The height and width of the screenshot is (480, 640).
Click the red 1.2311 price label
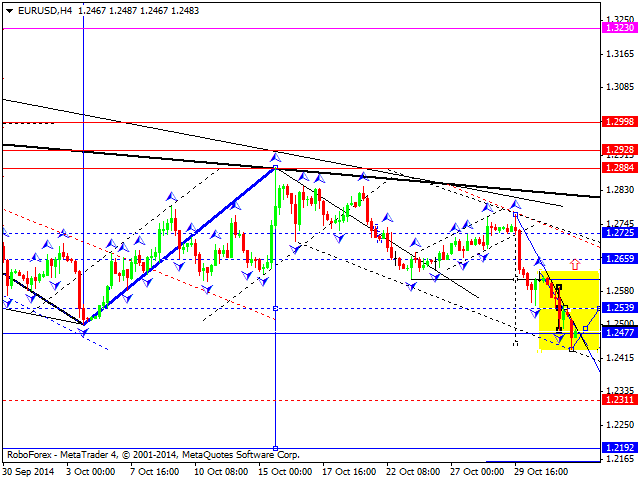[618, 400]
